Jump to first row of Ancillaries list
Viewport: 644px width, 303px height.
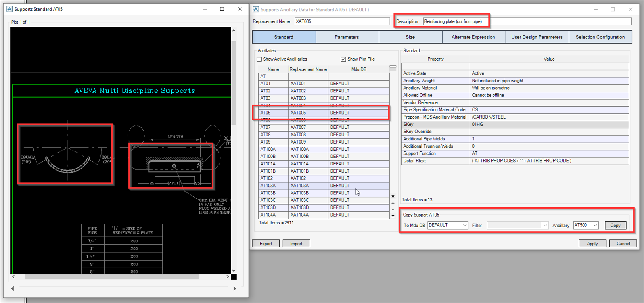tap(393, 196)
